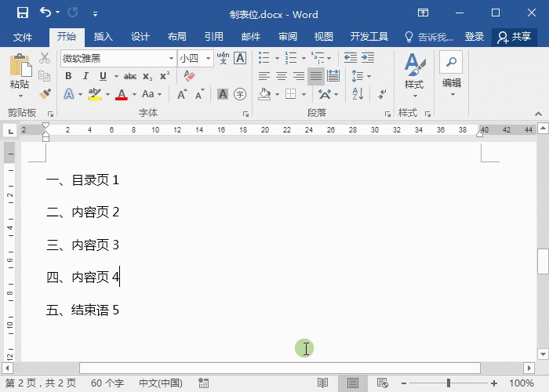This screenshot has height=392, width=549.
Task: Switch to Web Layout view icon
Action: pos(383,383)
